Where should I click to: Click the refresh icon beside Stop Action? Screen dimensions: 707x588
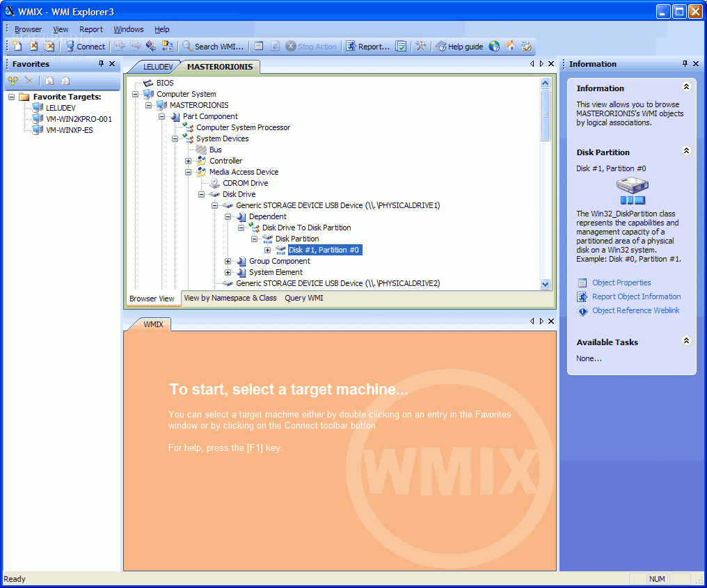click(x=275, y=46)
